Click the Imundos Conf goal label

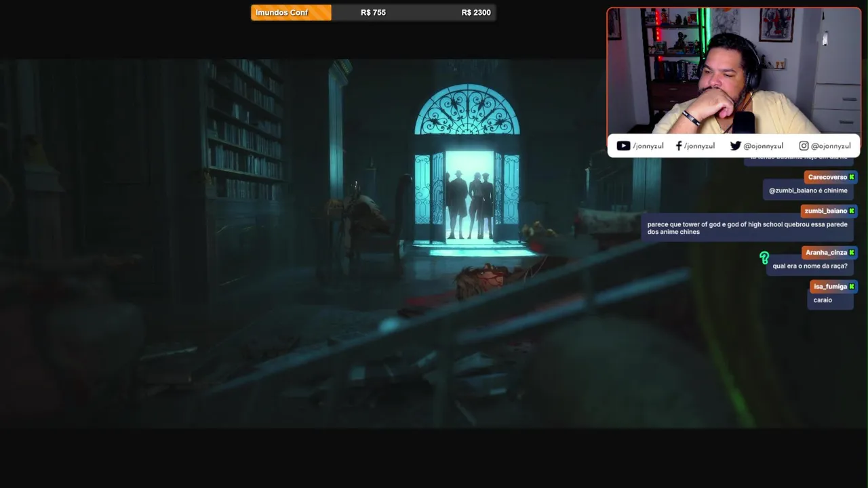(x=281, y=12)
